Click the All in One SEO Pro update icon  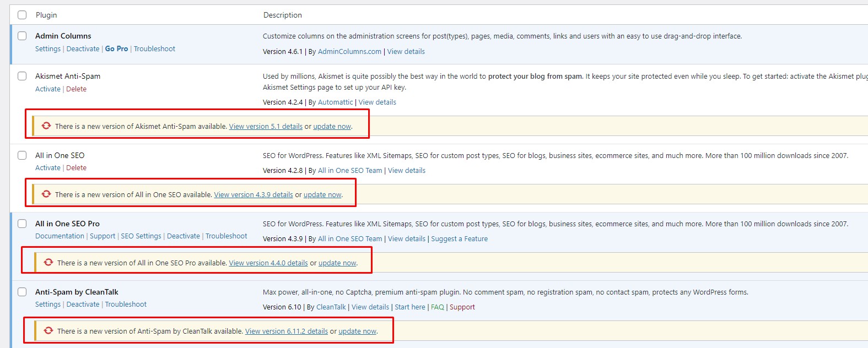tap(48, 262)
